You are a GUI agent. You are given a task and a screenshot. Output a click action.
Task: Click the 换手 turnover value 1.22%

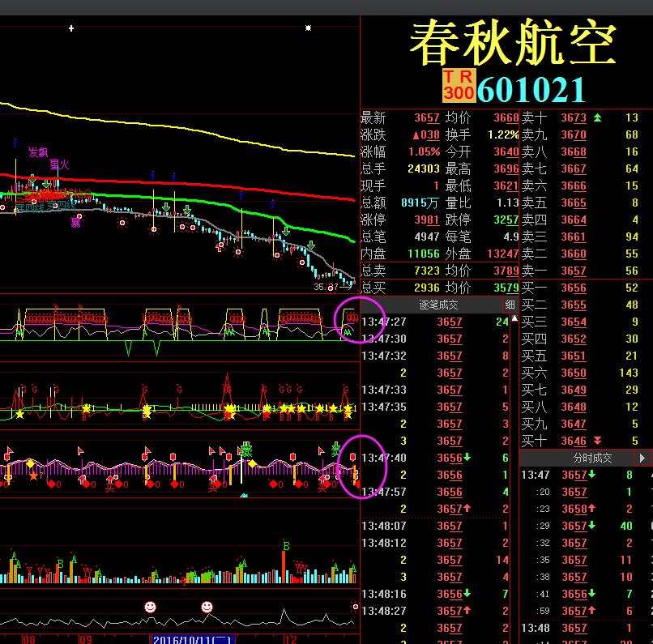(x=503, y=135)
